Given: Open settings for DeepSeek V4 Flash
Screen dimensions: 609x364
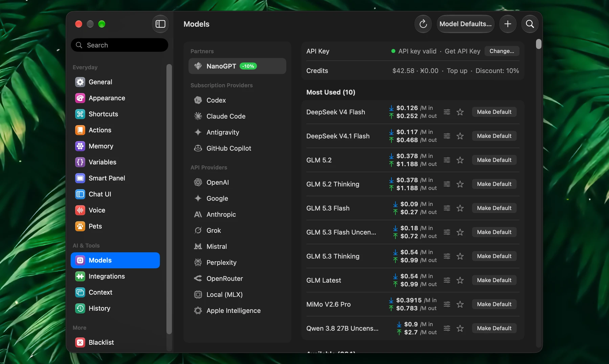Looking at the screenshot, I should point(447,112).
